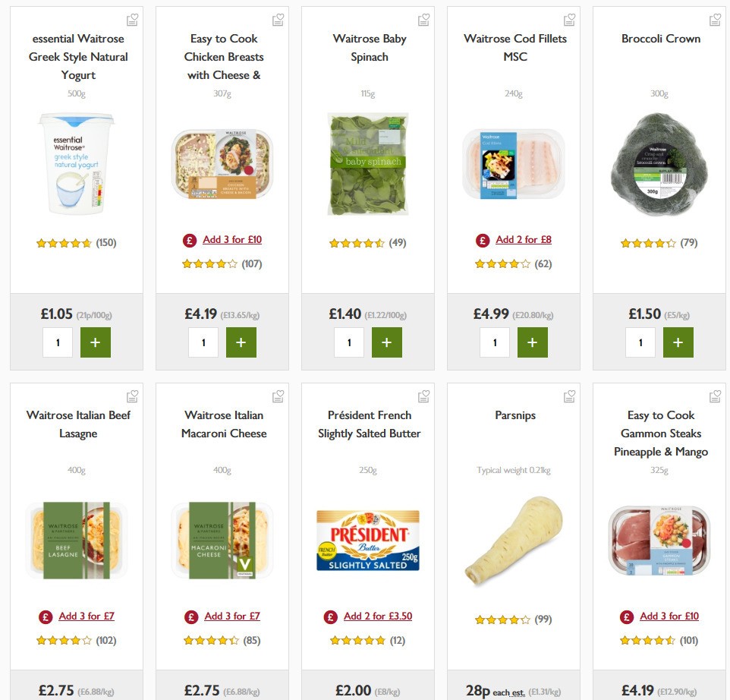Toggle favourite on Greek Style Natural Yogurt
This screenshot has width=730, height=700.
coord(132,19)
